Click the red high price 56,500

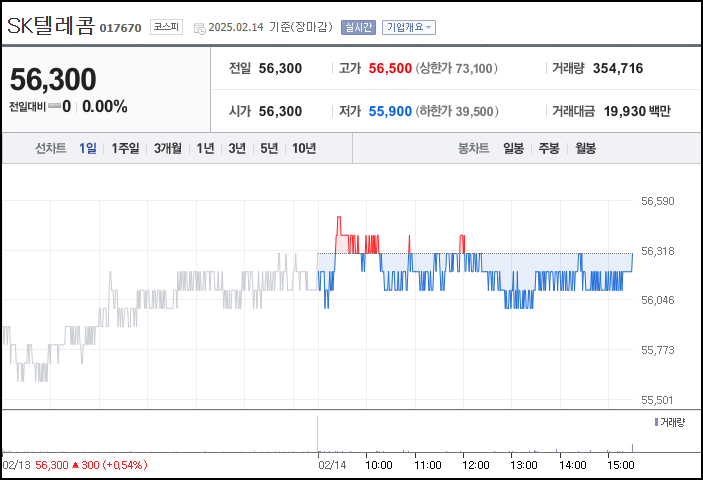390,68
